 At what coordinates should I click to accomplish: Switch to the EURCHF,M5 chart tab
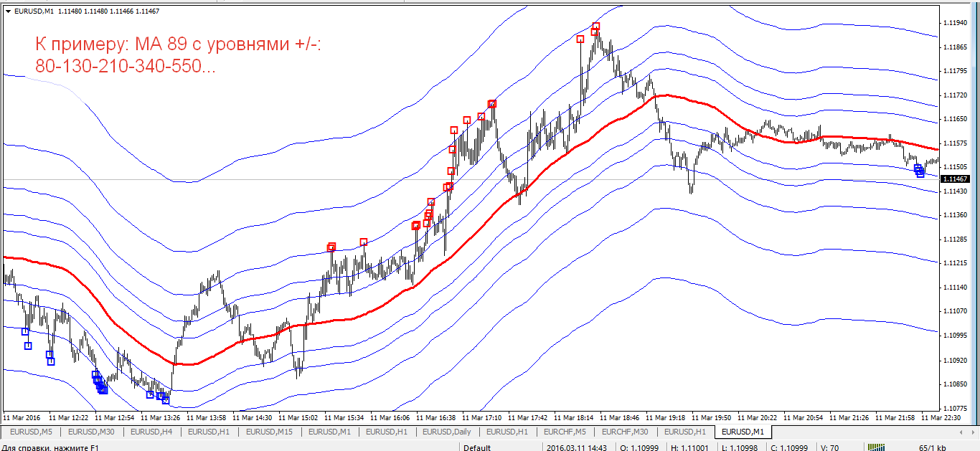tap(565, 432)
